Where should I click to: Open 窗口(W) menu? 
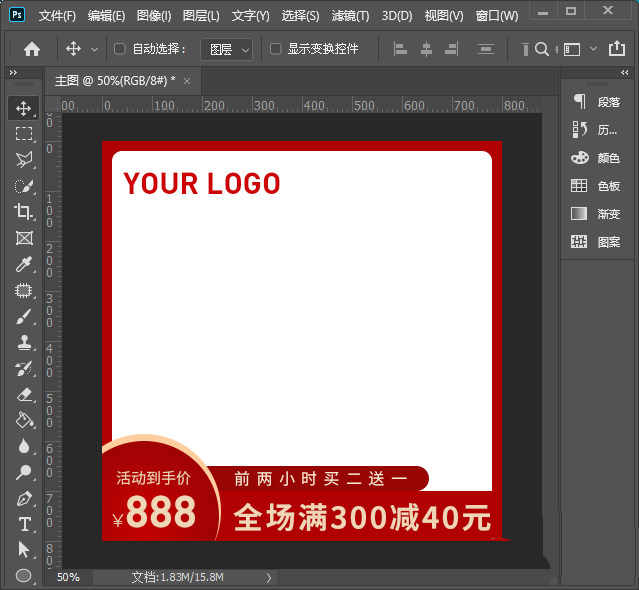pyautogui.click(x=497, y=15)
